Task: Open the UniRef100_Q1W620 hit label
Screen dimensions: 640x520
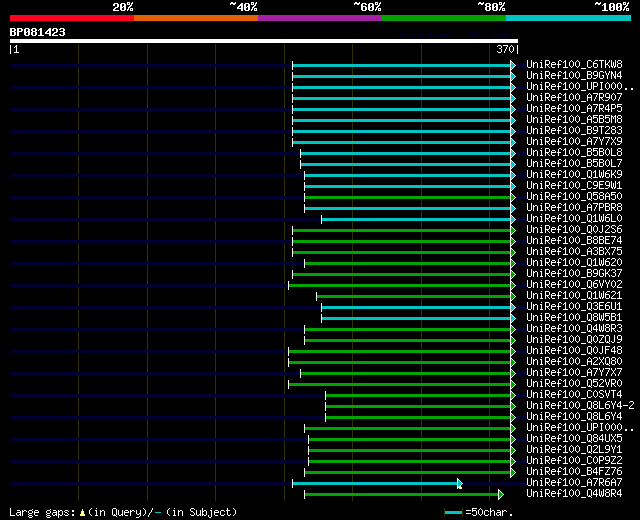Action: click(574, 262)
